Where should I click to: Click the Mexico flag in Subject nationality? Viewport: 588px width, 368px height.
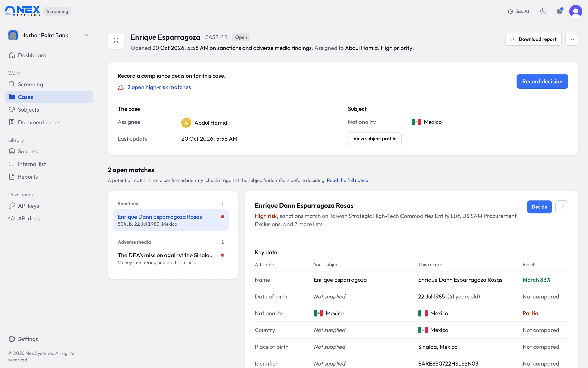click(416, 122)
